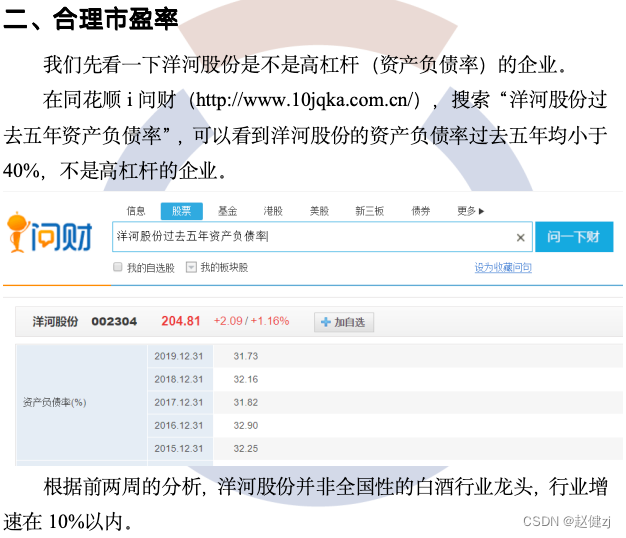Image resolution: width=626 pixels, height=538 pixels.
Task: Switch to the 港股 tab
Action: [x=273, y=211]
